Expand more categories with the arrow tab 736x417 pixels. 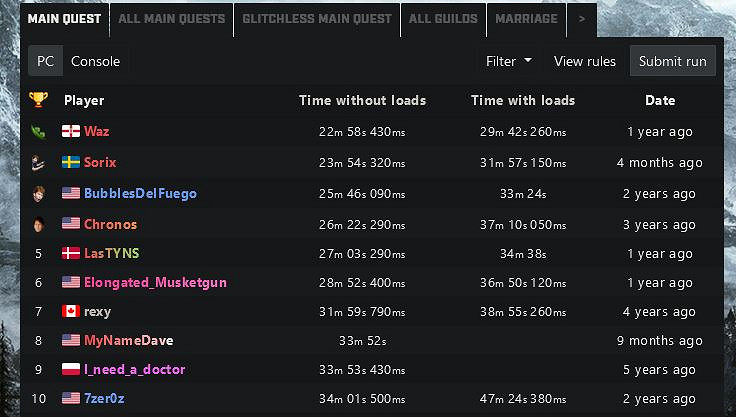pyautogui.click(x=581, y=18)
